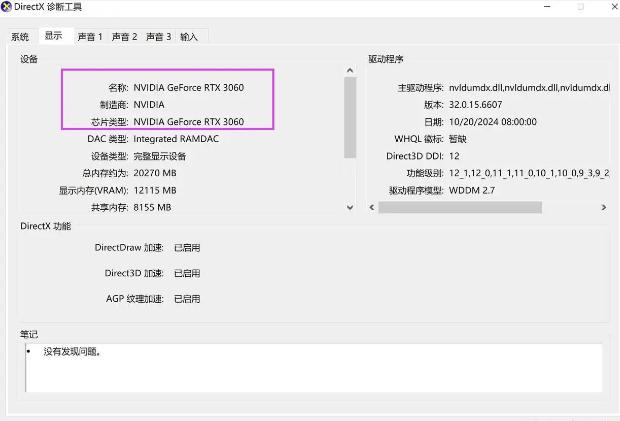Screen dimensions: 620x421
Task: Switch to the 系统 tab
Action: pos(20,37)
